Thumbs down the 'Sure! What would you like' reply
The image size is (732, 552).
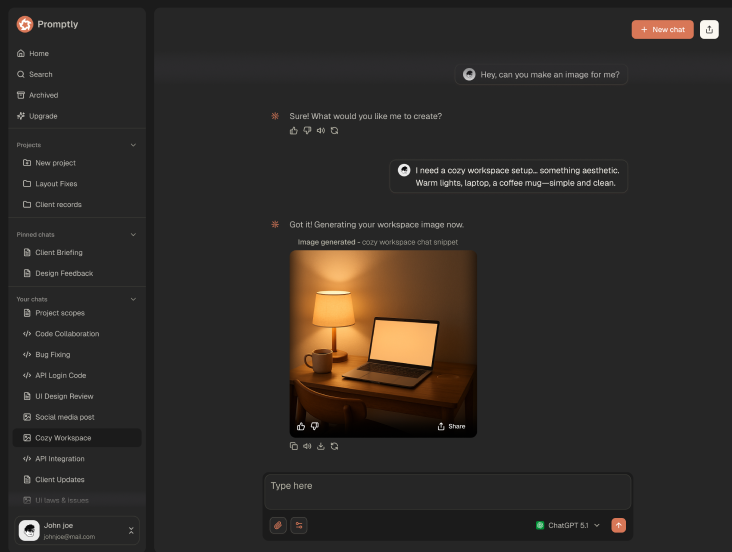tap(307, 131)
